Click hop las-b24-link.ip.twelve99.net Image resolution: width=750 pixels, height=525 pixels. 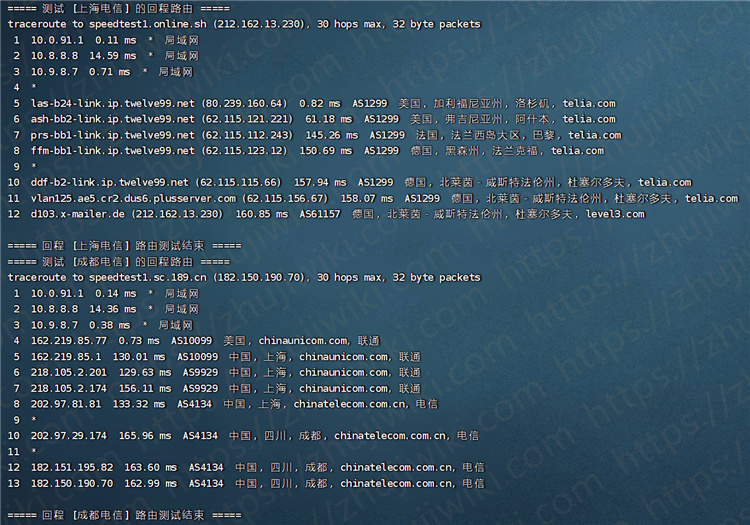coord(112,103)
